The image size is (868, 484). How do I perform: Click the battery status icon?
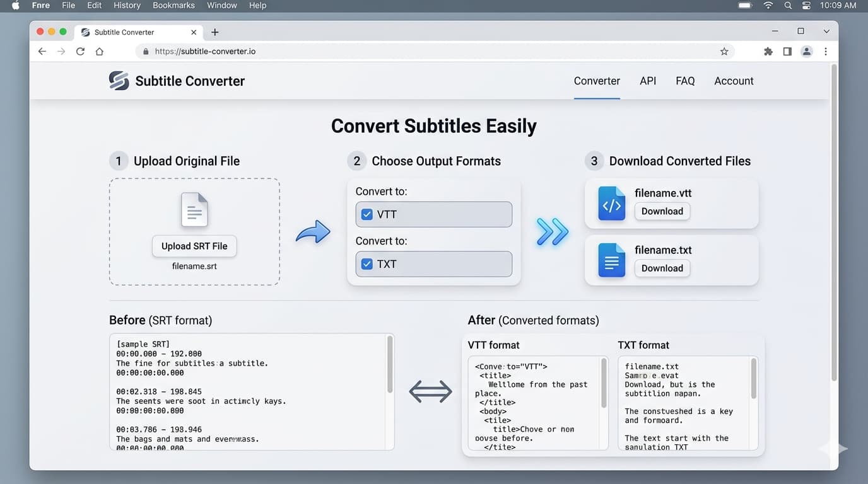(745, 5)
